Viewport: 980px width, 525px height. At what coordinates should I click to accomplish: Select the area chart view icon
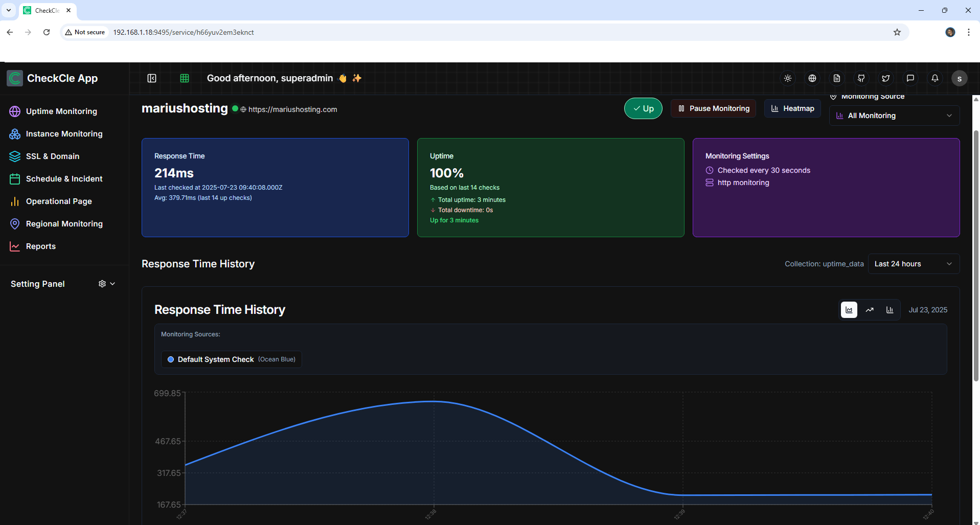click(x=849, y=310)
